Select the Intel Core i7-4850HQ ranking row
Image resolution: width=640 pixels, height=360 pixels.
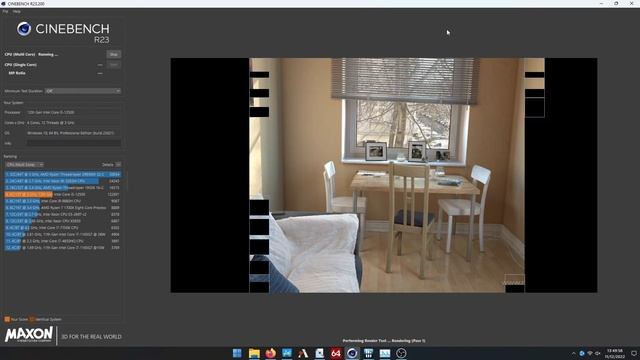pyautogui.click(x=62, y=241)
